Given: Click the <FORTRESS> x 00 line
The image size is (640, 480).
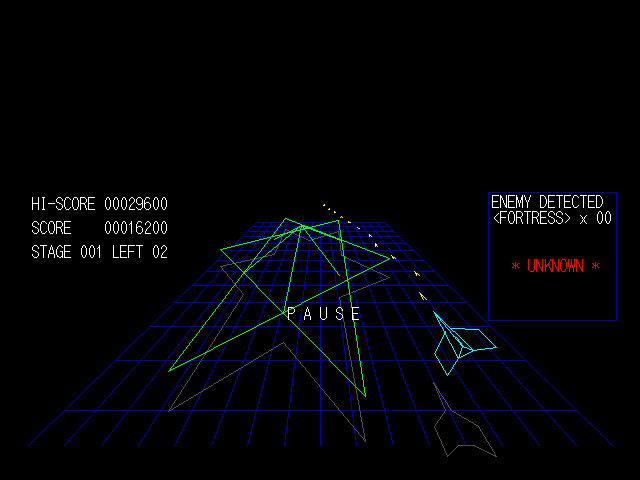Looking at the screenshot, I should click(x=552, y=218).
